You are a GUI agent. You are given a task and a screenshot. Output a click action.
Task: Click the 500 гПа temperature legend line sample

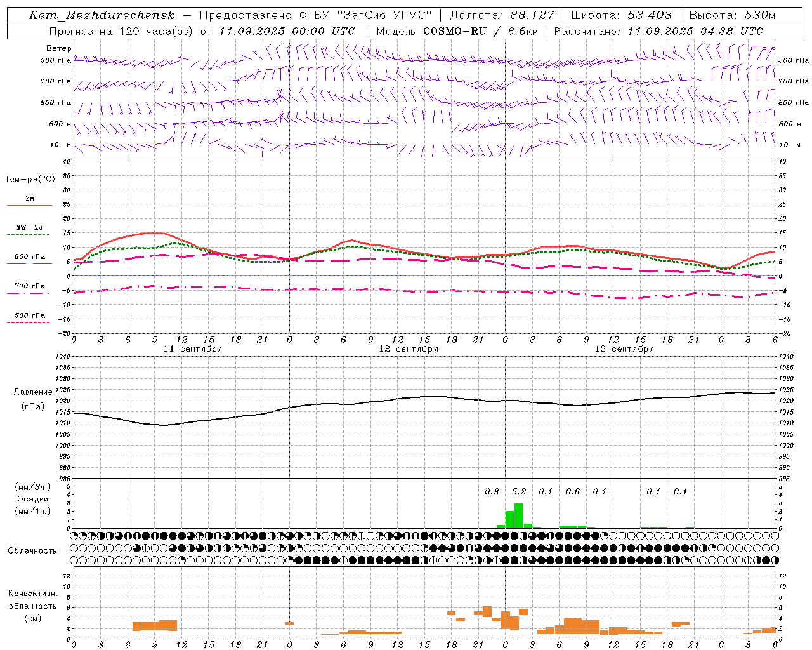pyautogui.click(x=29, y=323)
